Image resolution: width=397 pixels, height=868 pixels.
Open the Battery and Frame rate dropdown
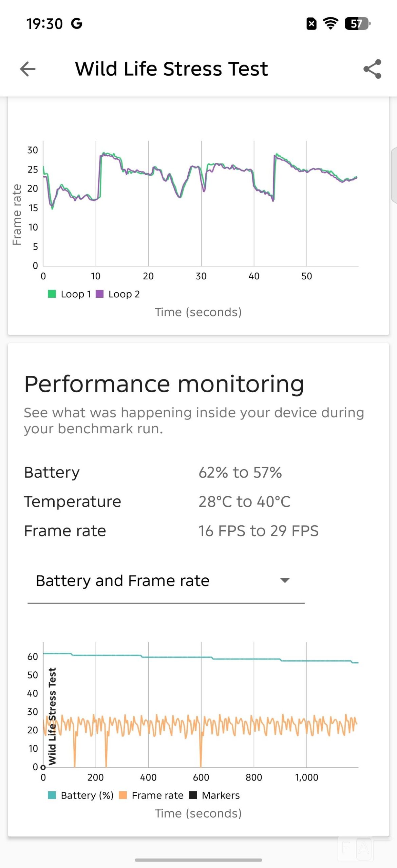166,581
